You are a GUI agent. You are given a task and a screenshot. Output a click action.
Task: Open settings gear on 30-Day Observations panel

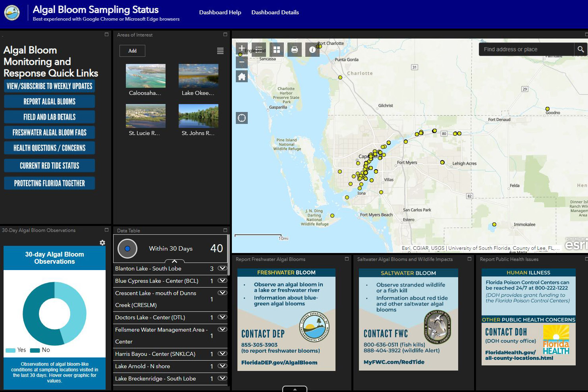102,242
